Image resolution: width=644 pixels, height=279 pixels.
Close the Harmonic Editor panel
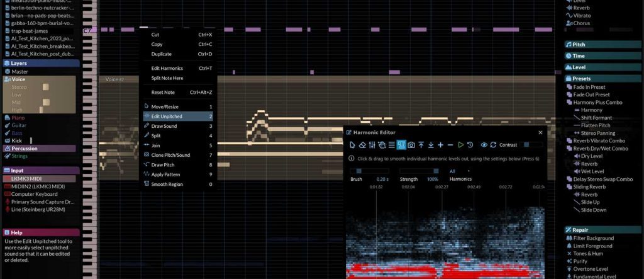[540, 132]
